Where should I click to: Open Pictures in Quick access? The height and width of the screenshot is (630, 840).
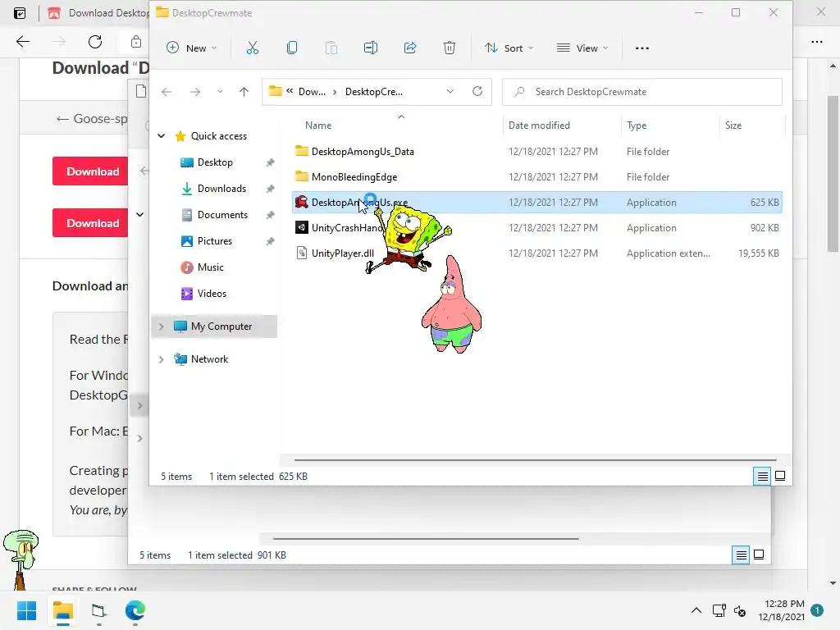pyautogui.click(x=214, y=241)
